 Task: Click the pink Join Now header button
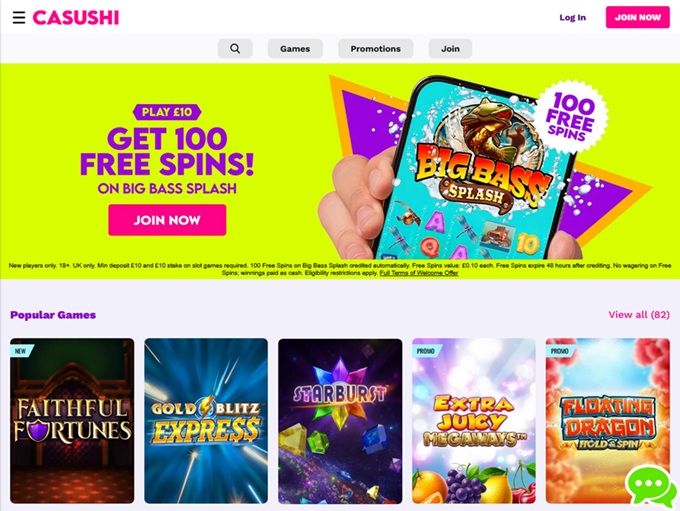(638, 17)
